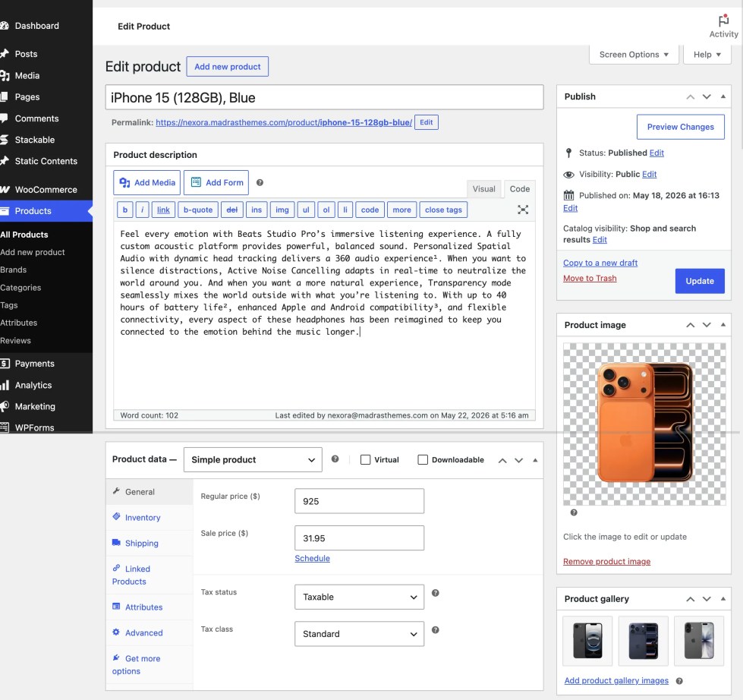Open the Tax status Taxable dropdown

359,597
